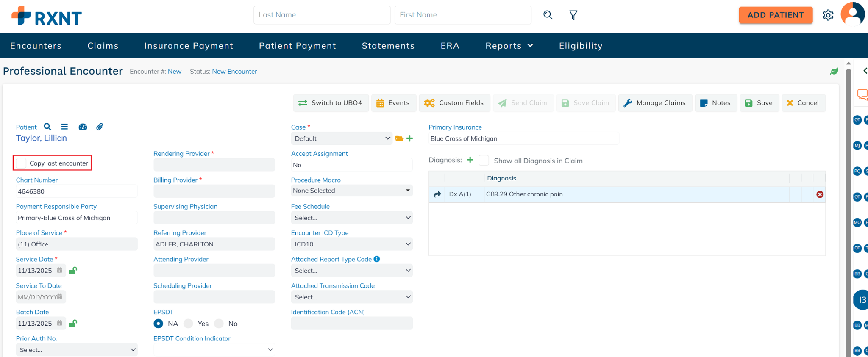Expand the Fee Schedule dropdown

pyautogui.click(x=351, y=218)
